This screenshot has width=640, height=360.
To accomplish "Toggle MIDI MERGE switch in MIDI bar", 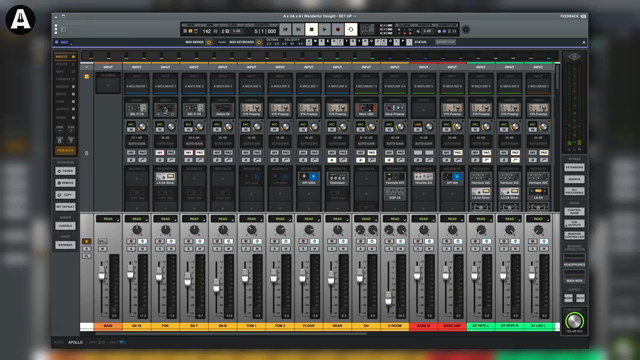I will (x=209, y=42).
